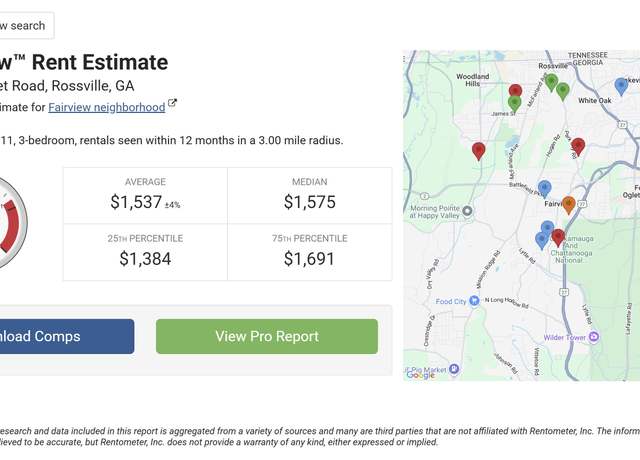Click the 75th percentile $1,691 cell
Screen dimensions: 640x460
click(310, 252)
